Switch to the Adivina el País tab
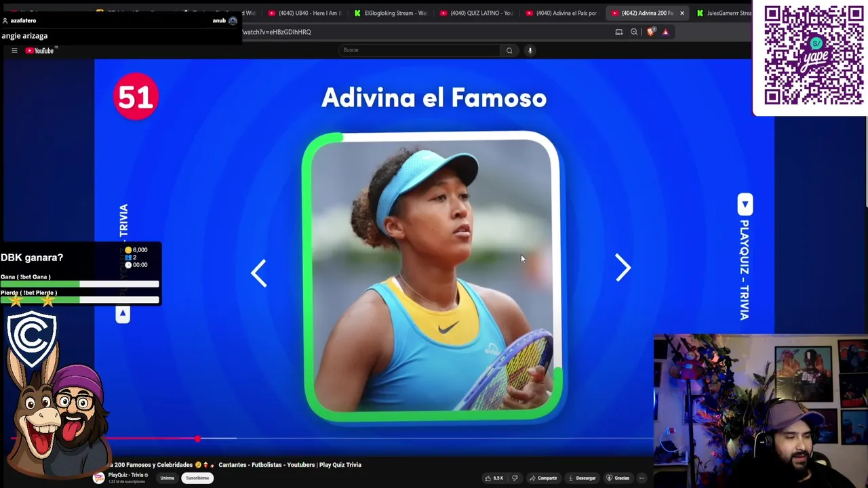The width and height of the screenshot is (868, 488). click(x=562, y=13)
